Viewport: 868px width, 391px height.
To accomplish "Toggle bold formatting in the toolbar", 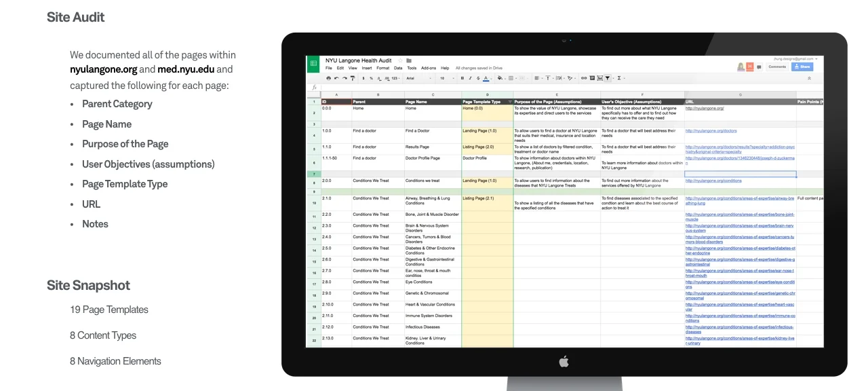I will (462, 78).
